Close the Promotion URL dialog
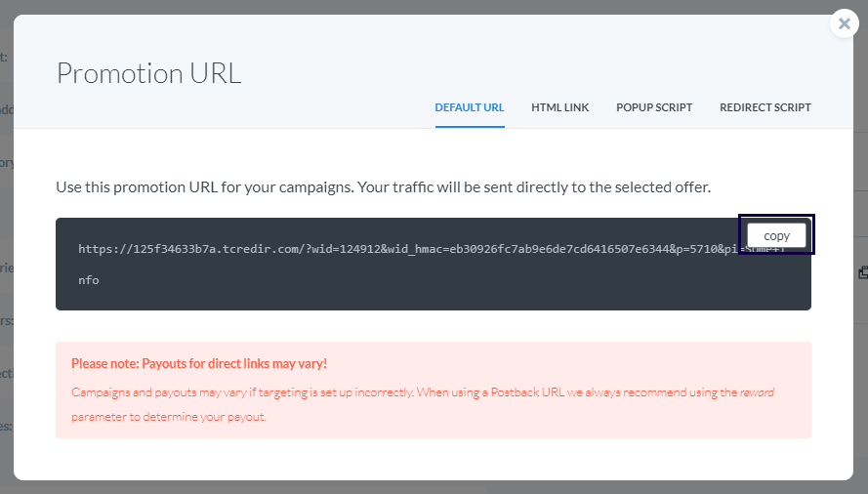The image size is (868, 494). coord(845,23)
